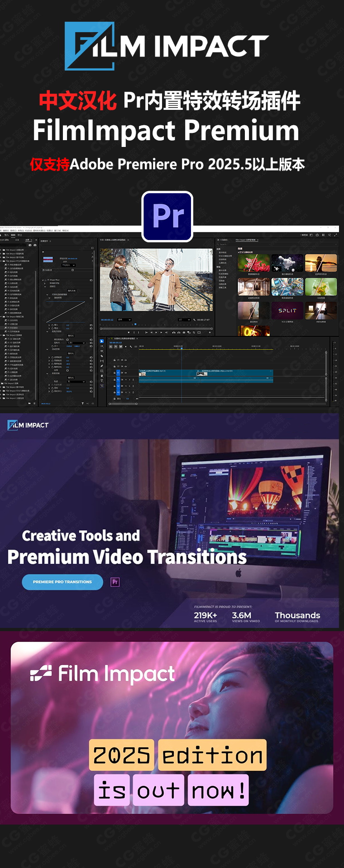344x868 pixels.
Task: Add marker from Program monitor controls
Action: [129, 332]
